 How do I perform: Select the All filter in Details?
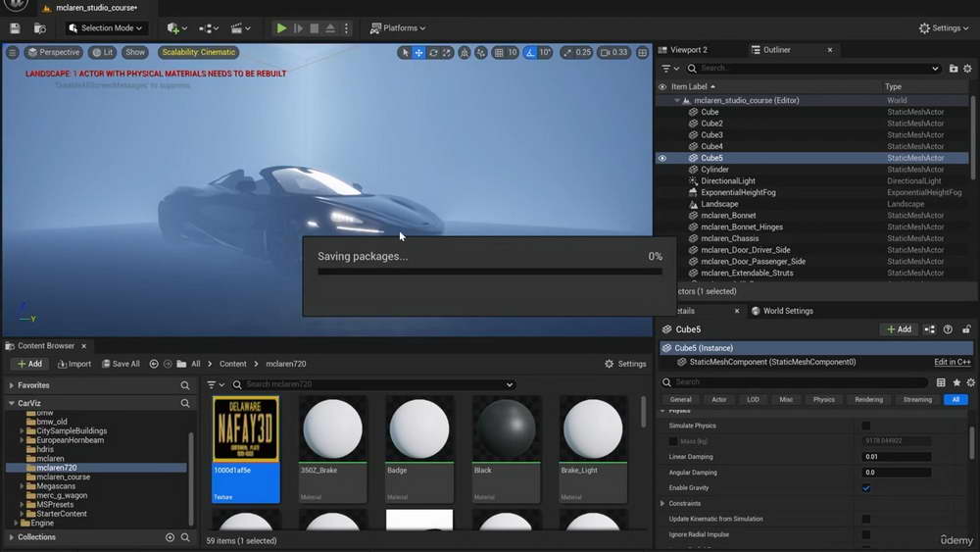[x=955, y=399]
